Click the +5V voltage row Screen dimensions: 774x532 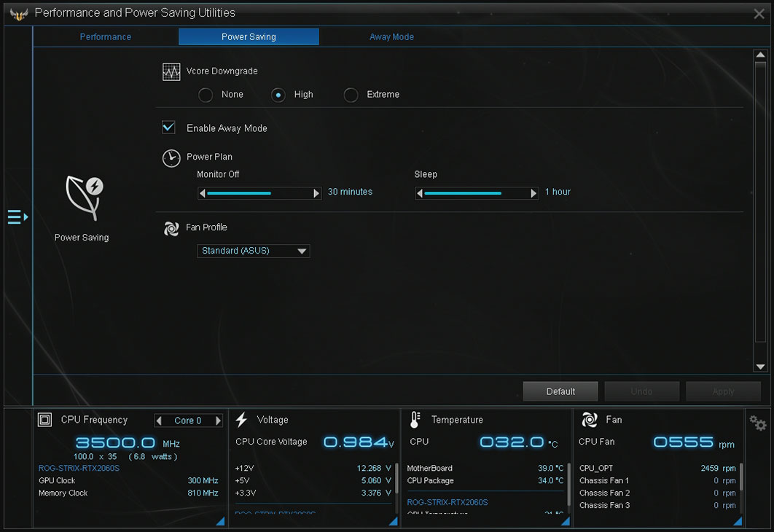[x=313, y=481]
